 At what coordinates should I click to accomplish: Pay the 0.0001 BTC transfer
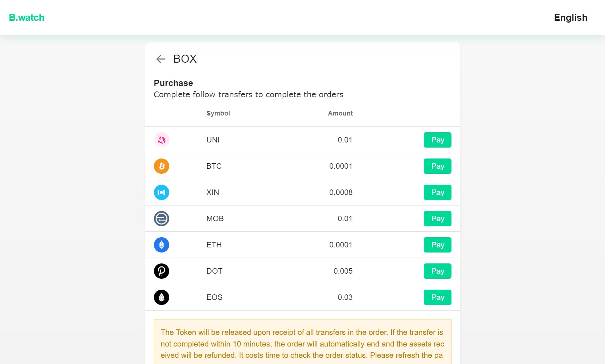[438, 166]
